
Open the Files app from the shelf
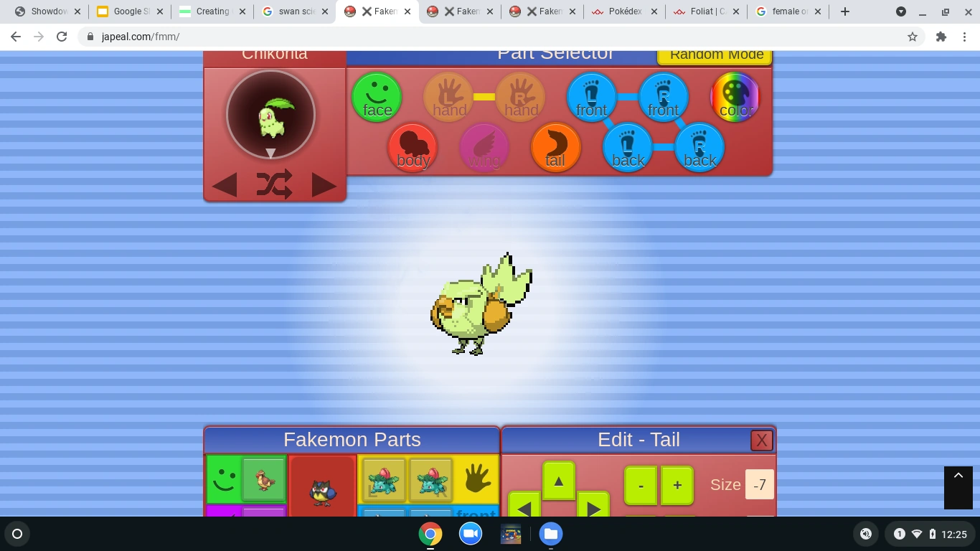point(551,534)
